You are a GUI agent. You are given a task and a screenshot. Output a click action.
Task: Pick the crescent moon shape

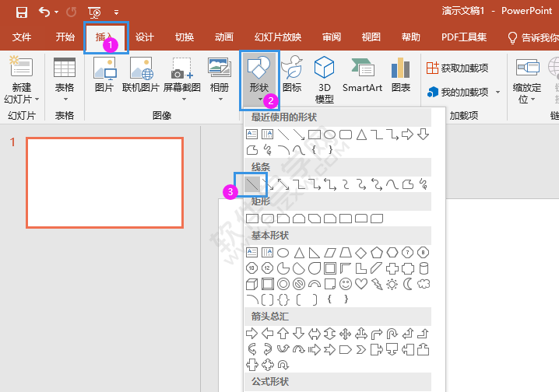click(408, 284)
